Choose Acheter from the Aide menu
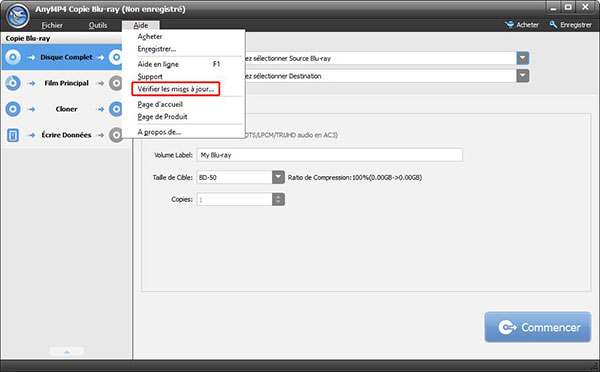Screen dimensions: 600x372 point(150,36)
